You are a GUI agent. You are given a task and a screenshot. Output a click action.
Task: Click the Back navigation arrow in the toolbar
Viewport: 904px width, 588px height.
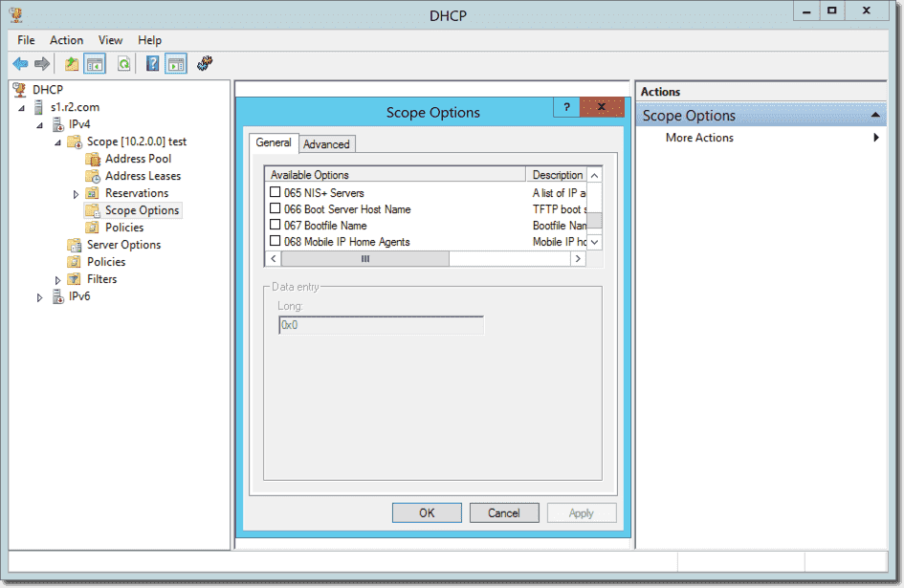21,63
